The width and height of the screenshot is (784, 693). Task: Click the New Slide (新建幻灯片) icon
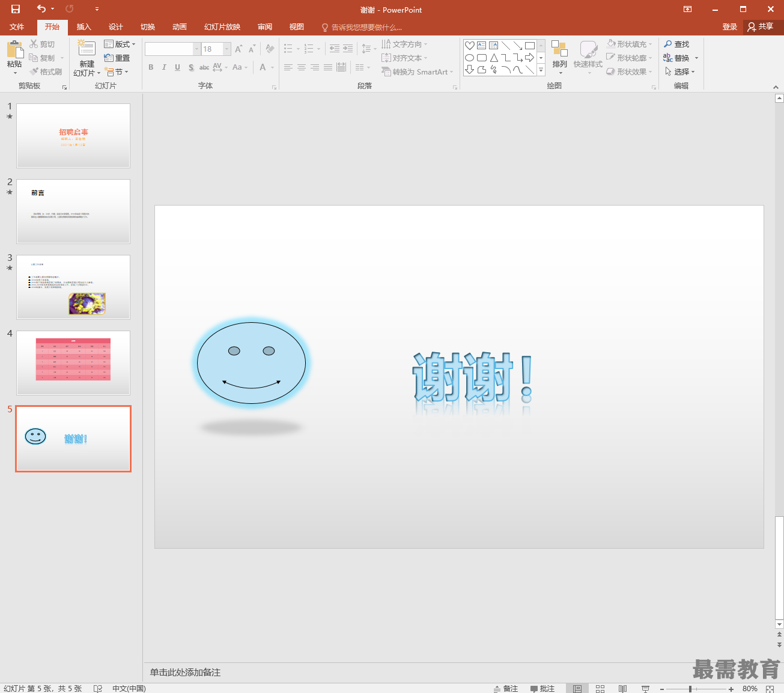pos(87,49)
